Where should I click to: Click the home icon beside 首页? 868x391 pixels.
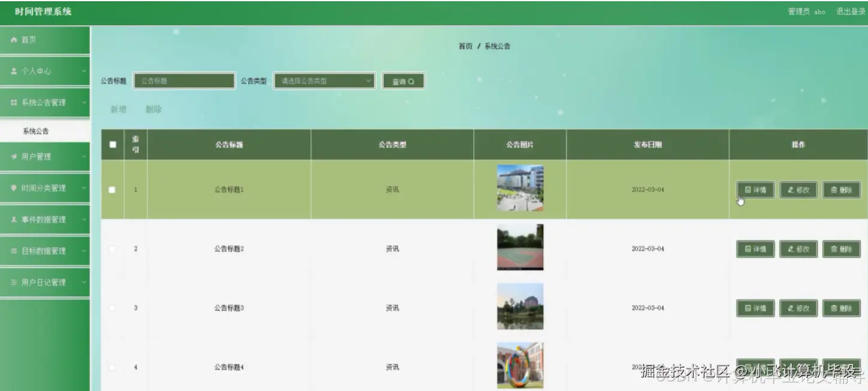point(14,40)
